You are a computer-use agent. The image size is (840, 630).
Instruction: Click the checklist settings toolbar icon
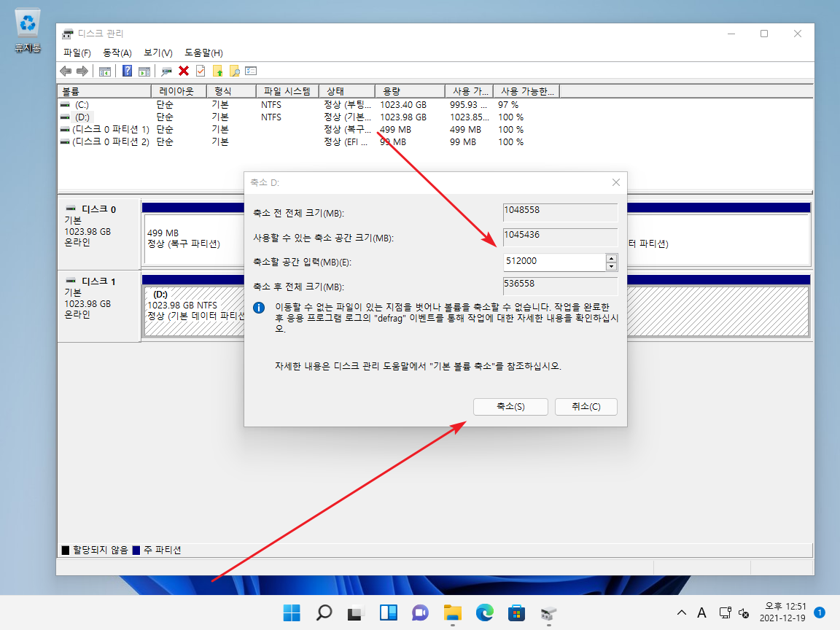[252, 71]
